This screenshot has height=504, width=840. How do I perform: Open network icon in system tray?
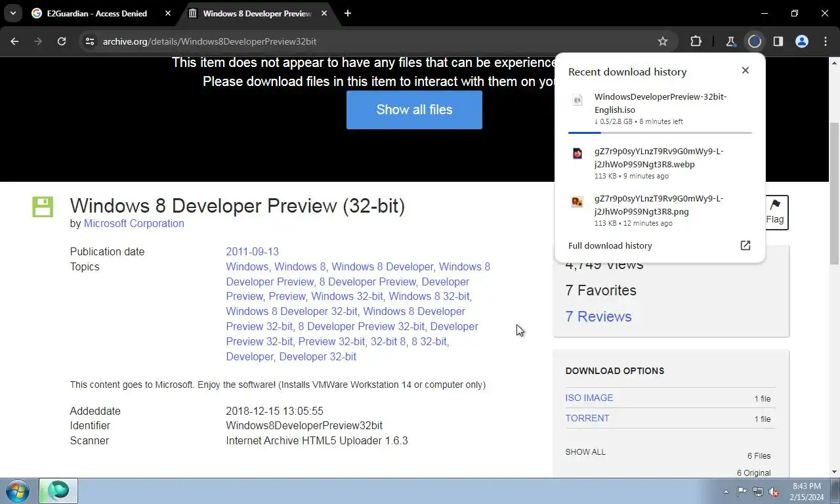(758, 492)
